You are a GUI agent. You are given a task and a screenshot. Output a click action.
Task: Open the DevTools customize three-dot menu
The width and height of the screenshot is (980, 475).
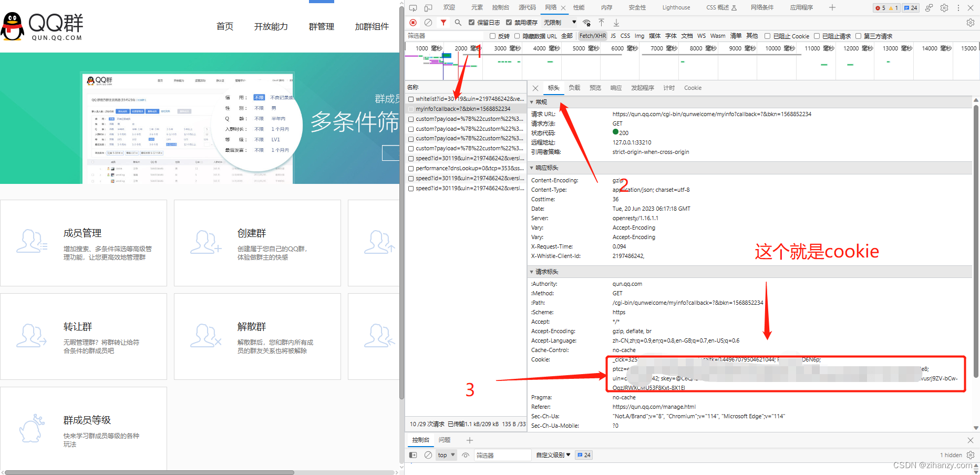tap(958, 8)
